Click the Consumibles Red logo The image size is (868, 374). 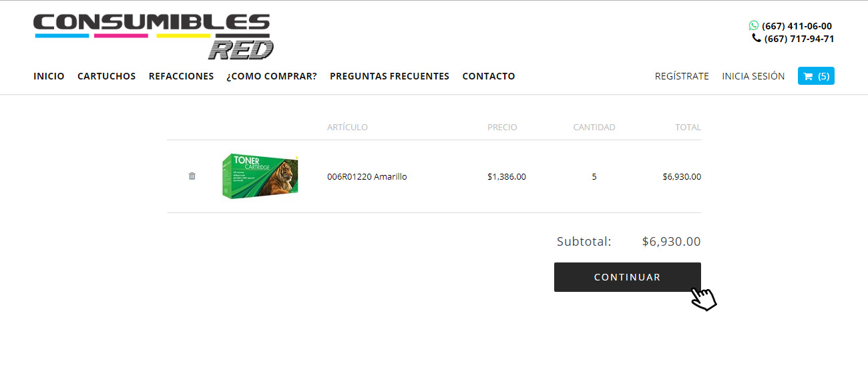(x=154, y=35)
